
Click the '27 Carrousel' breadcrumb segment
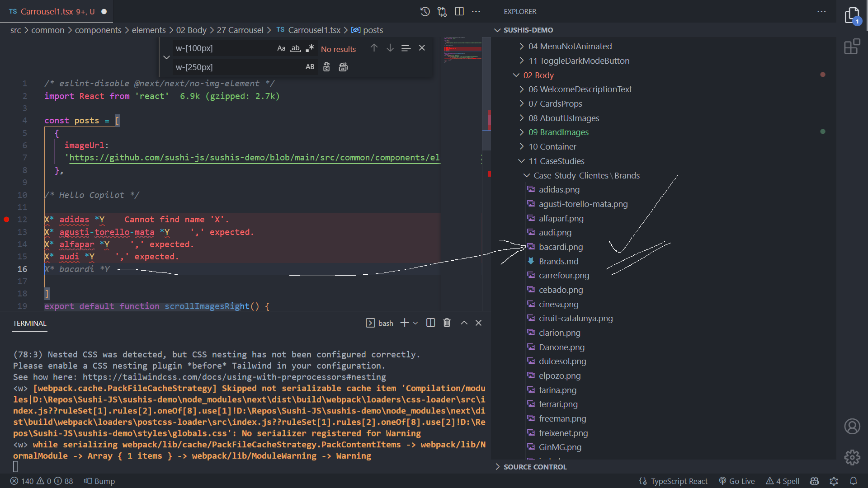pyautogui.click(x=240, y=30)
